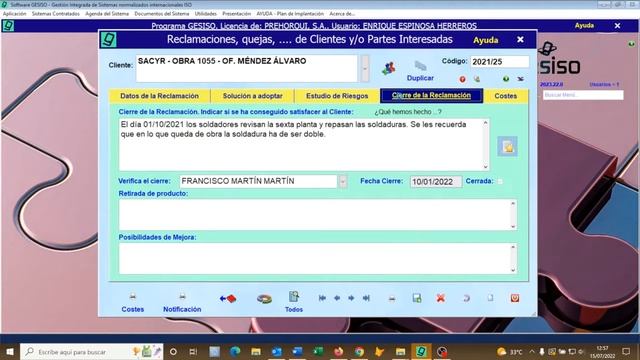Open the Verifica el cierre dropdown
The image size is (640, 360).
(x=342, y=181)
